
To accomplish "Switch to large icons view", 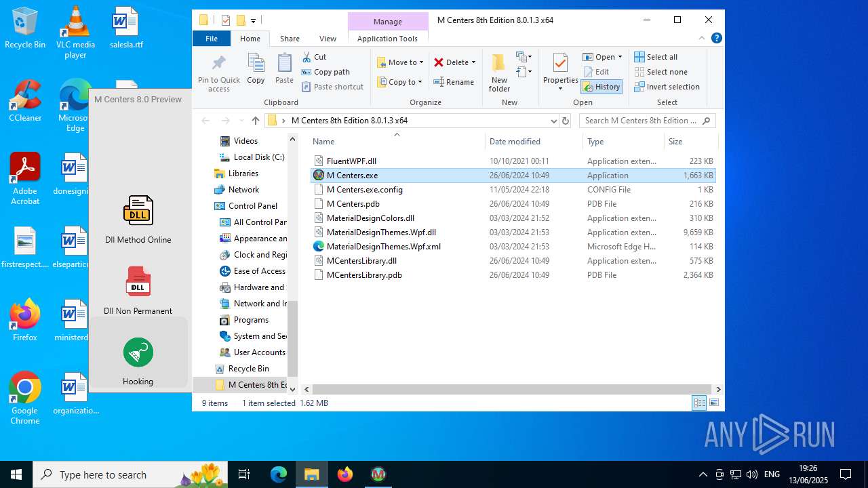I will click(713, 403).
